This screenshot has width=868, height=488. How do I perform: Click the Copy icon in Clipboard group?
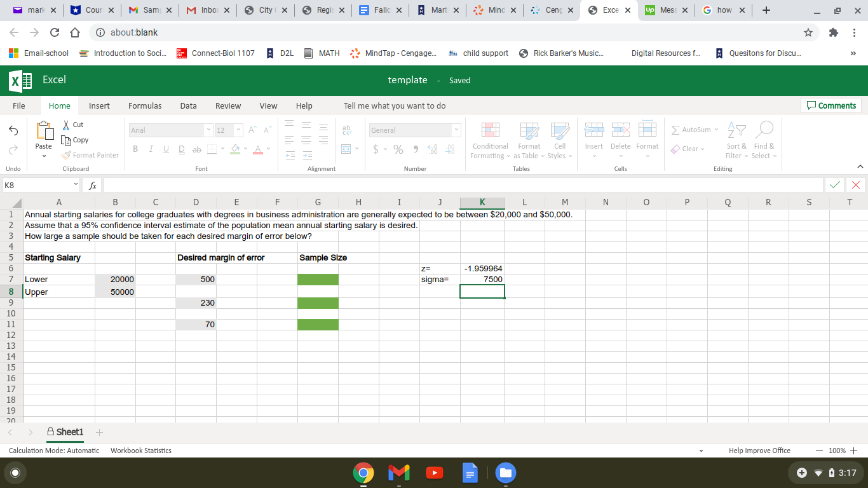tap(67, 140)
